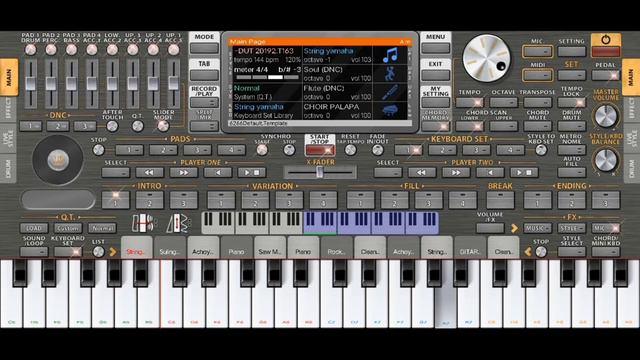Toggle TEMPO LOCK
Image resolution: width=640 pixels, height=360 pixels.
[x=571, y=103]
